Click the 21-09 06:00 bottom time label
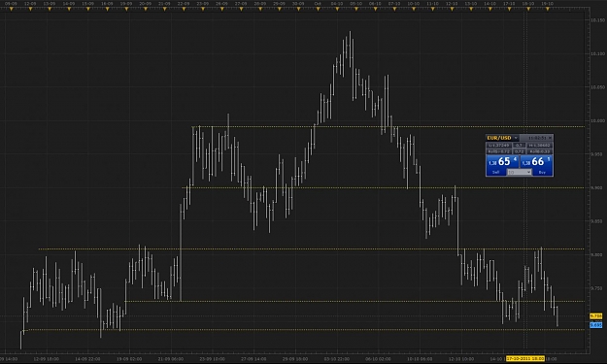This screenshot has width=607, height=364. pyautogui.click(x=171, y=359)
